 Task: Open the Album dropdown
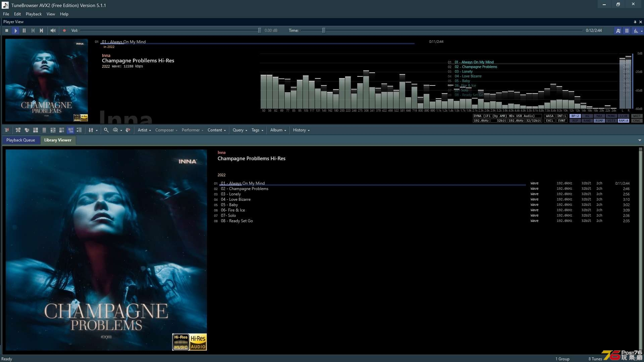tap(278, 130)
